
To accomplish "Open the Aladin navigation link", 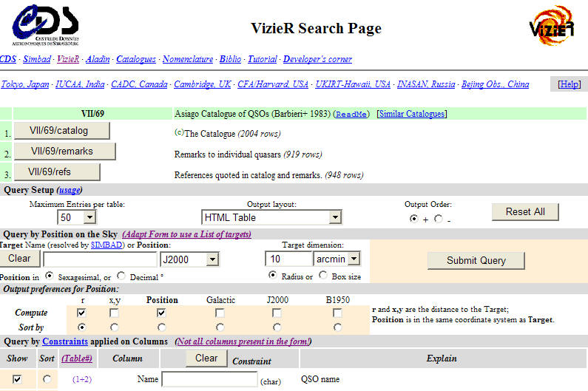I will pos(98,59).
